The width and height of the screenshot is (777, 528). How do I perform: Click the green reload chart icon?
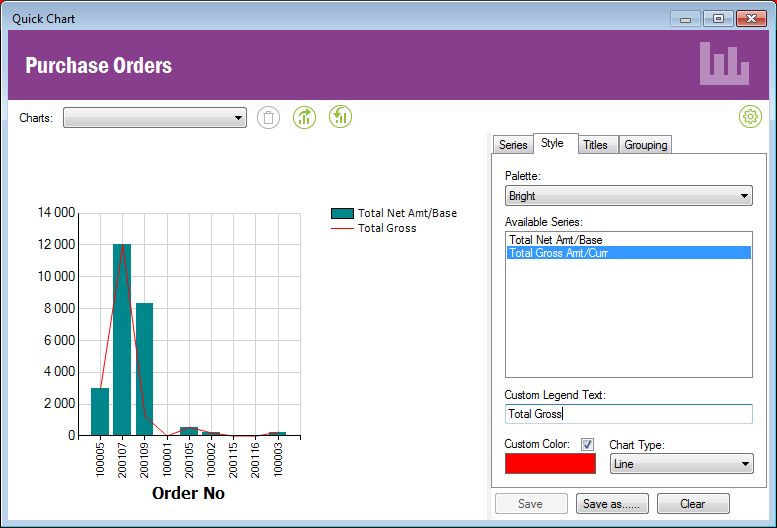[x=341, y=117]
